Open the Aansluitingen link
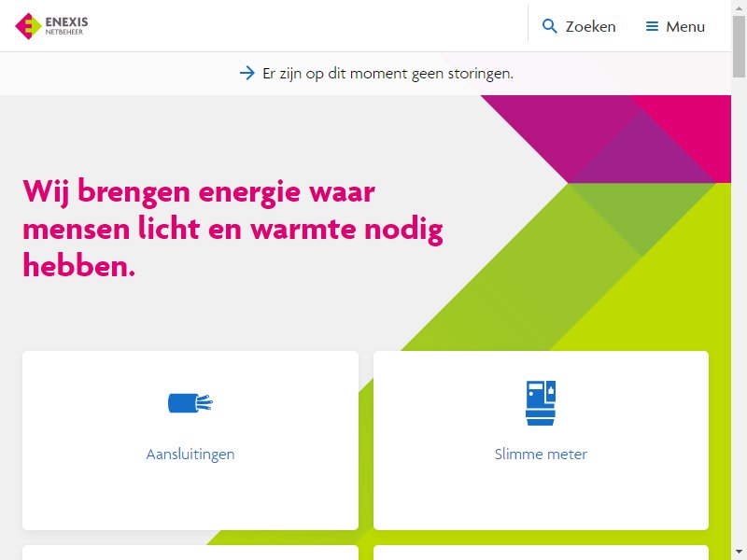This screenshot has height=560, width=747. point(190,455)
